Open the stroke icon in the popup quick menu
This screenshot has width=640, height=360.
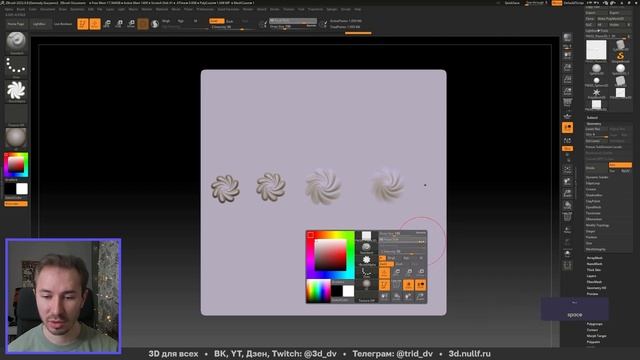(367, 272)
